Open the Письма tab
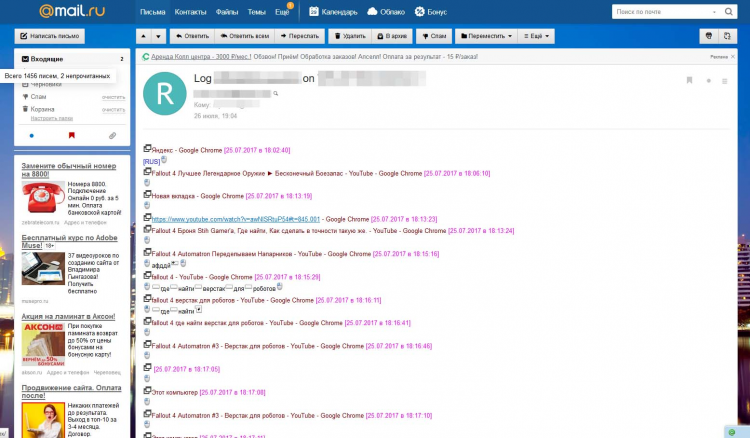 pos(153,12)
